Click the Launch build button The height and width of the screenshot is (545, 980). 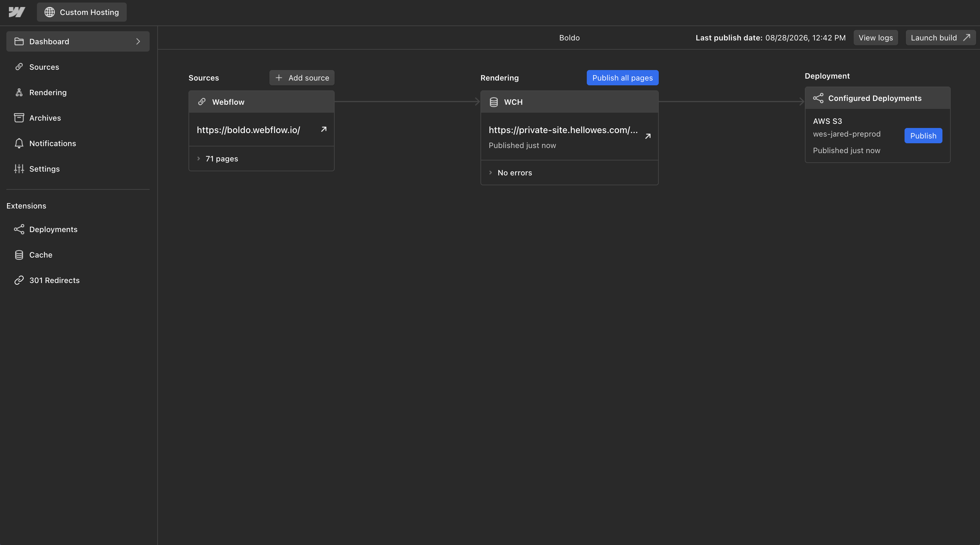click(x=941, y=38)
